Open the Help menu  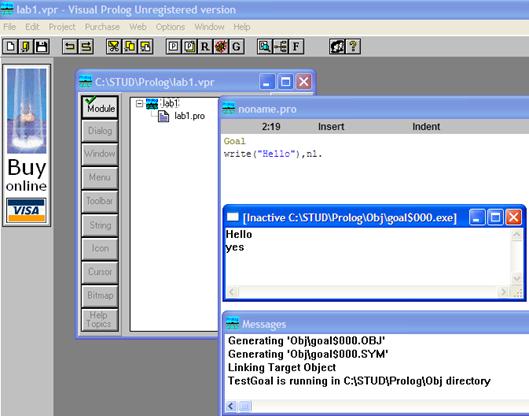(x=242, y=27)
